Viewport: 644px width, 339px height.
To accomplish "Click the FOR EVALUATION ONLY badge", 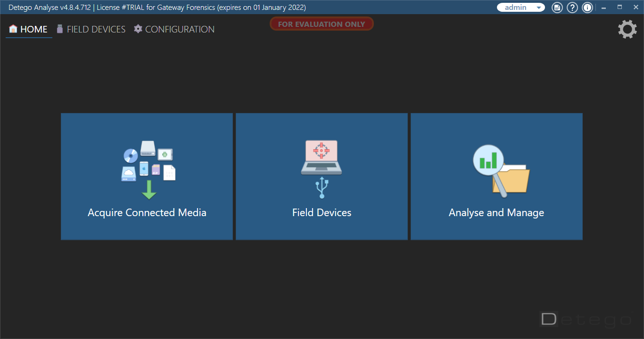I will 322,24.
